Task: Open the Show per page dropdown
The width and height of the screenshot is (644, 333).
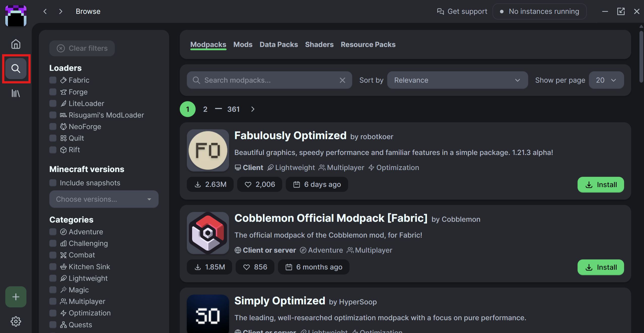Action: point(606,80)
